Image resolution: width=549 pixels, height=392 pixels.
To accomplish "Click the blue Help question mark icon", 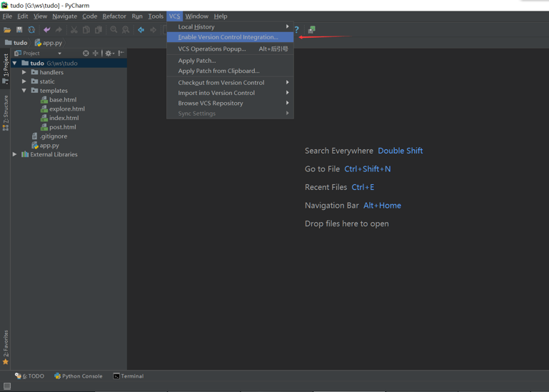I will coord(297,30).
